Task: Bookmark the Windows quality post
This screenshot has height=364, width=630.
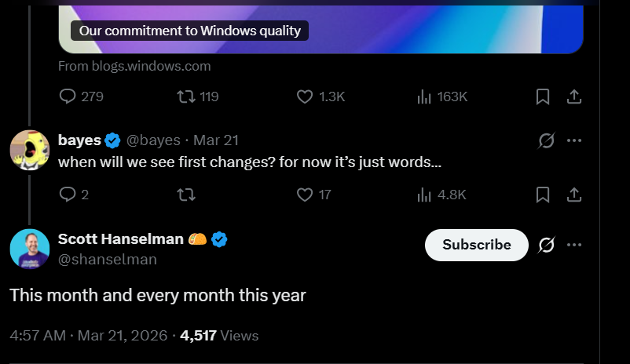Action: tap(542, 96)
